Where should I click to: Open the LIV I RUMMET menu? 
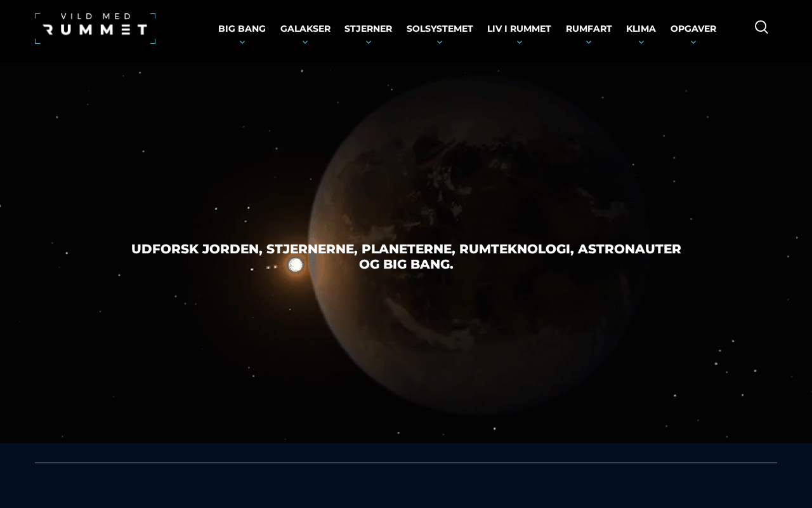coord(519,29)
